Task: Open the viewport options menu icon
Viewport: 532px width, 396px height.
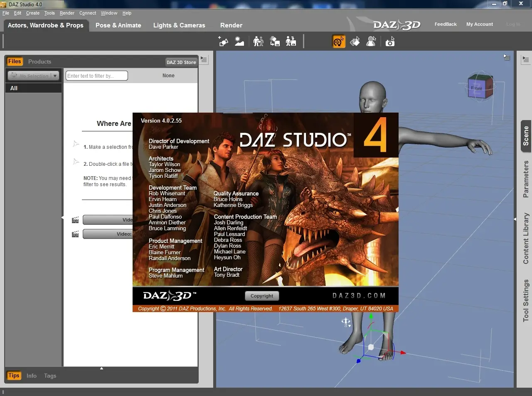Action: [x=507, y=57]
